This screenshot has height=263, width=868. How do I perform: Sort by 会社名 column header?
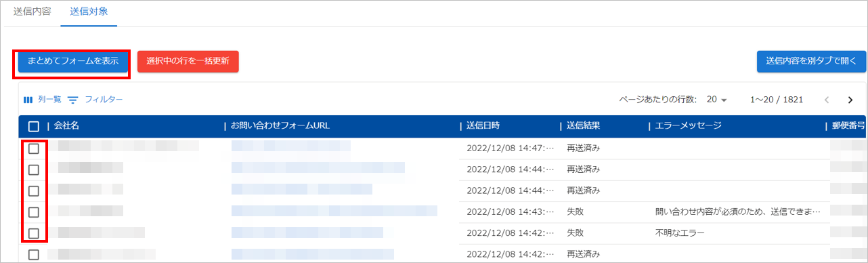(67, 125)
